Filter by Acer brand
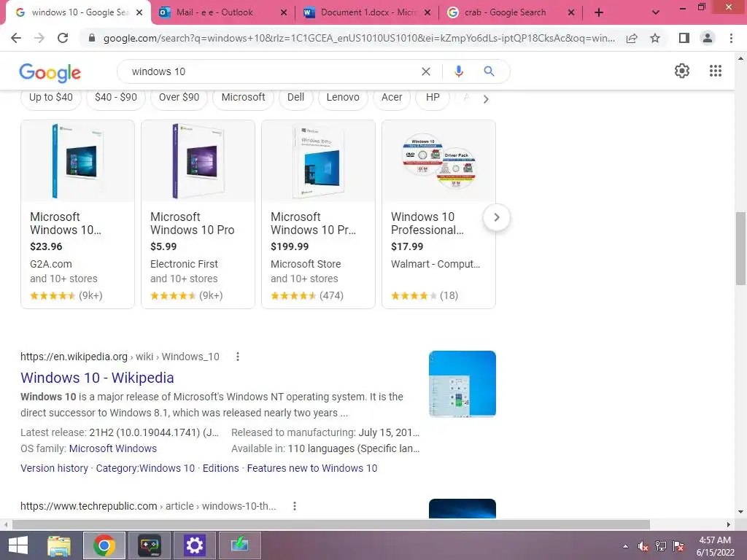Screen dimensions: 747x560 point(392,98)
